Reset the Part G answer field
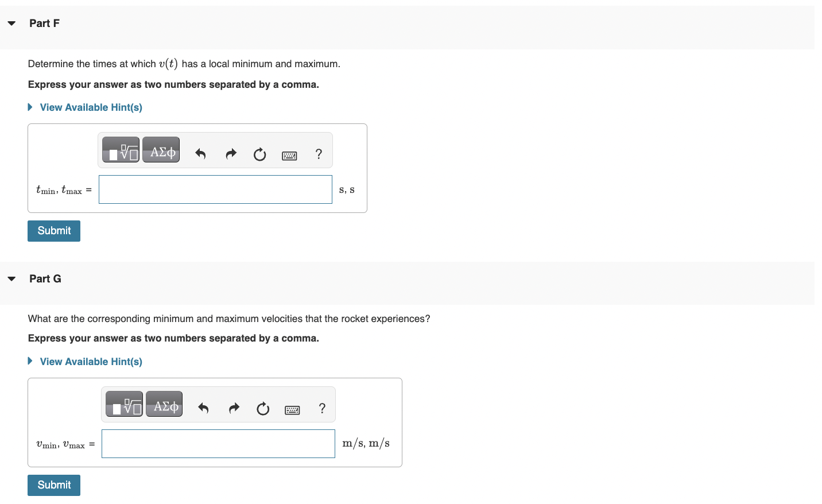The height and width of the screenshot is (504, 822). click(x=263, y=409)
